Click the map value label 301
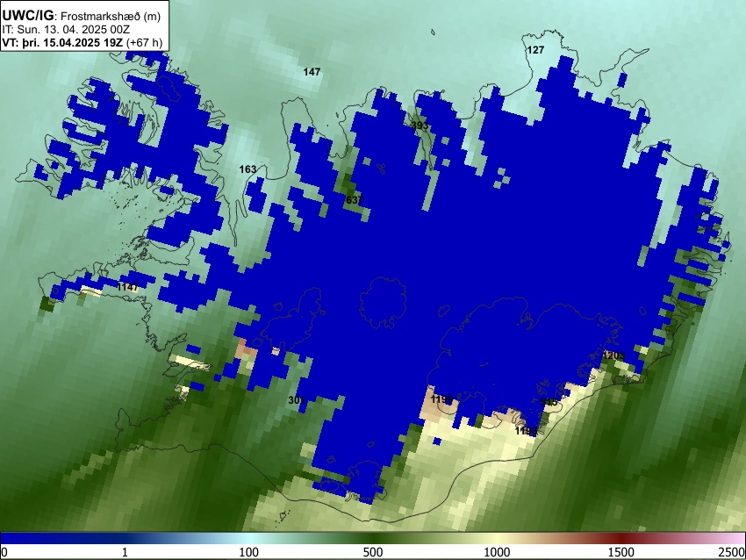This screenshot has width=746, height=560. click(x=297, y=400)
